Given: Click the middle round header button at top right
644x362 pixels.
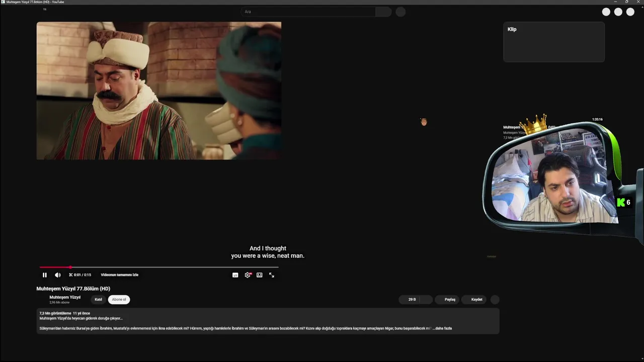Looking at the screenshot, I should tap(618, 12).
